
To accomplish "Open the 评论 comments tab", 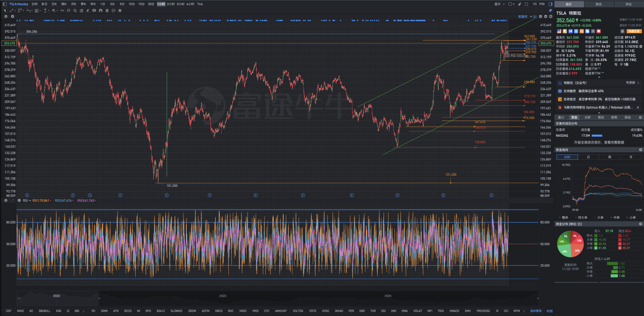I will point(628,4).
